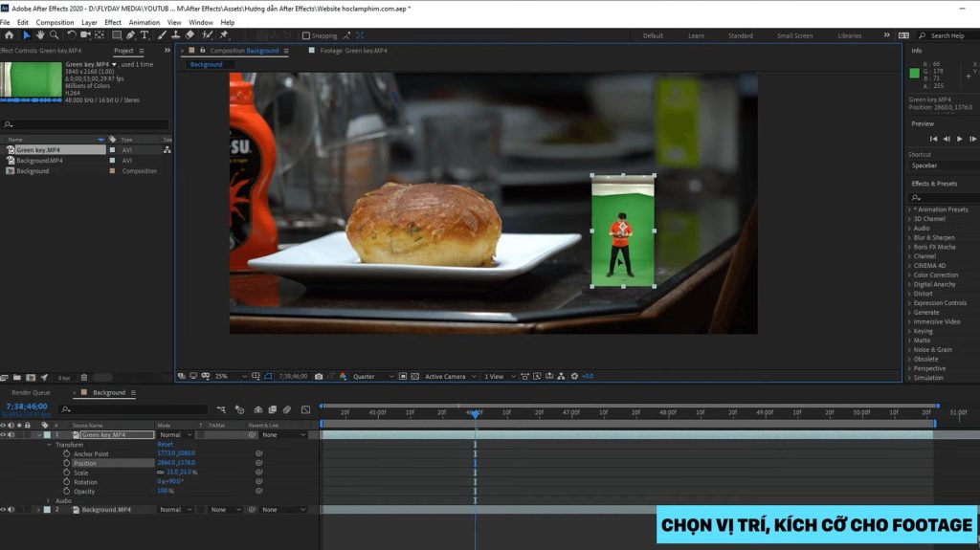
Task: Click the Draft 3D icon in timeline
Action: tap(239, 409)
